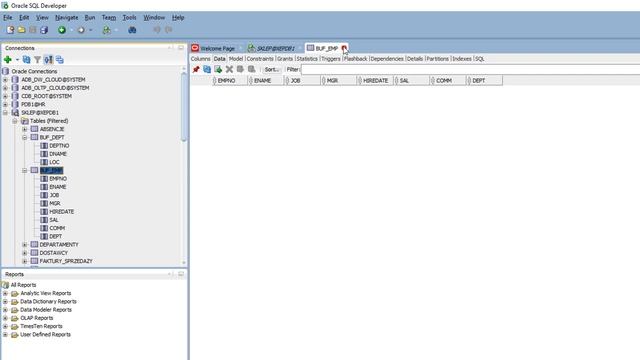The width and height of the screenshot is (640, 360).
Task: Switch to the Columns sub-tab
Action: pyautogui.click(x=200, y=59)
